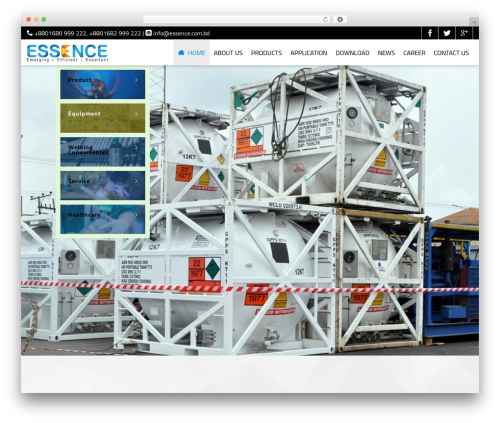Image resolution: width=500 pixels, height=423 pixels.
Task: Click the green maximize window dot
Action: click(x=44, y=19)
